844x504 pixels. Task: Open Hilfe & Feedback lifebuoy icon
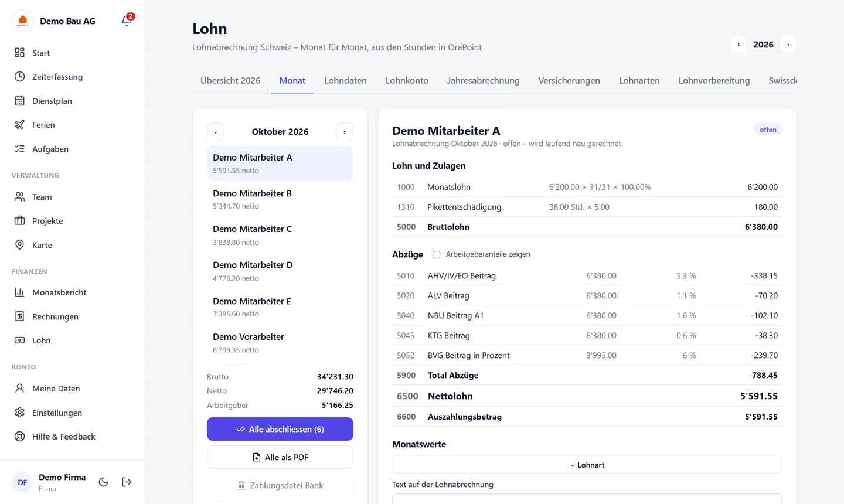20,437
